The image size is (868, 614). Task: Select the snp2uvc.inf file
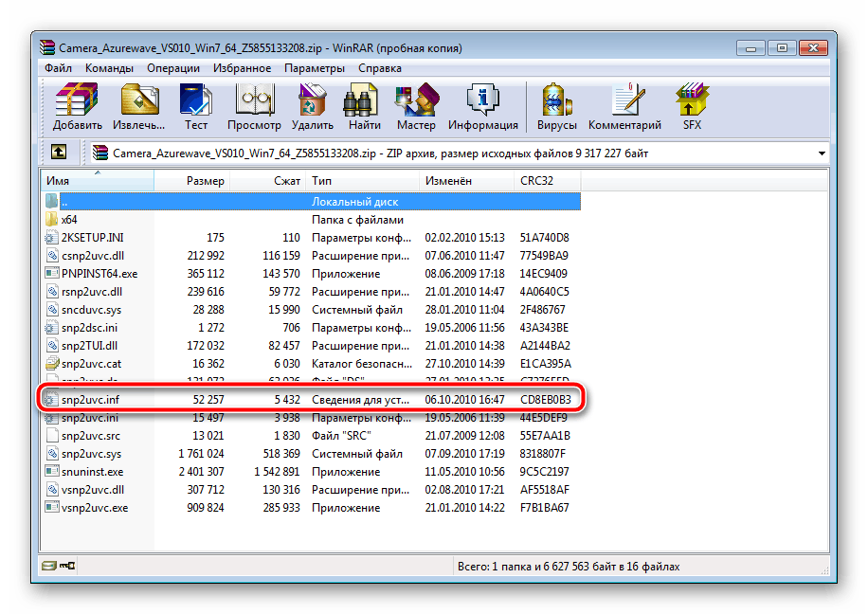click(x=89, y=399)
